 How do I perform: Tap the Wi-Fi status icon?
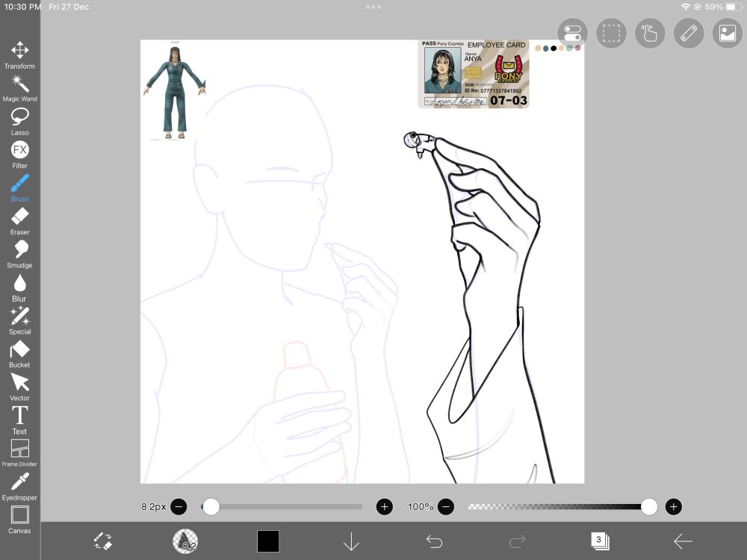click(686, 7)
